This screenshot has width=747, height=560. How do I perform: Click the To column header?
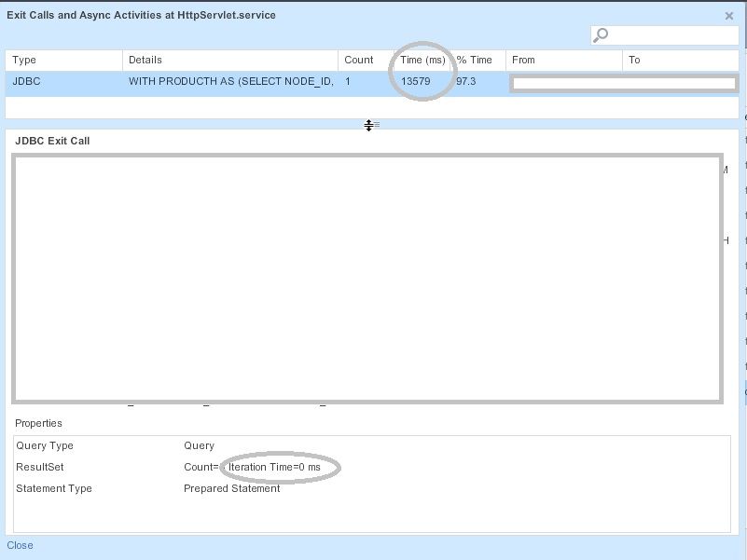pyautogui.click(x=680, y=60)
